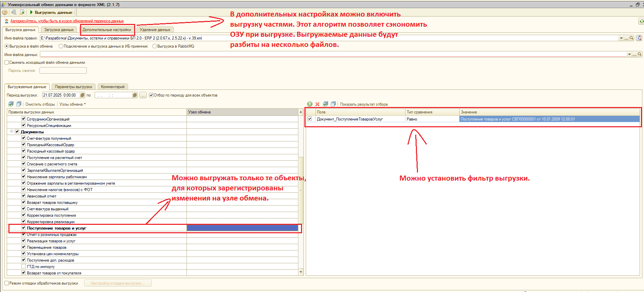
Task: Select Подключение и выгрузка данных в ИБ приемник
Action: [x=61, y=46]
